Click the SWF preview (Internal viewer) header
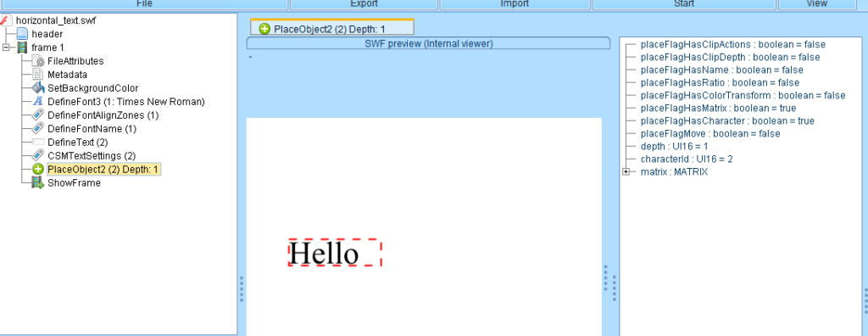 (428, 43)
